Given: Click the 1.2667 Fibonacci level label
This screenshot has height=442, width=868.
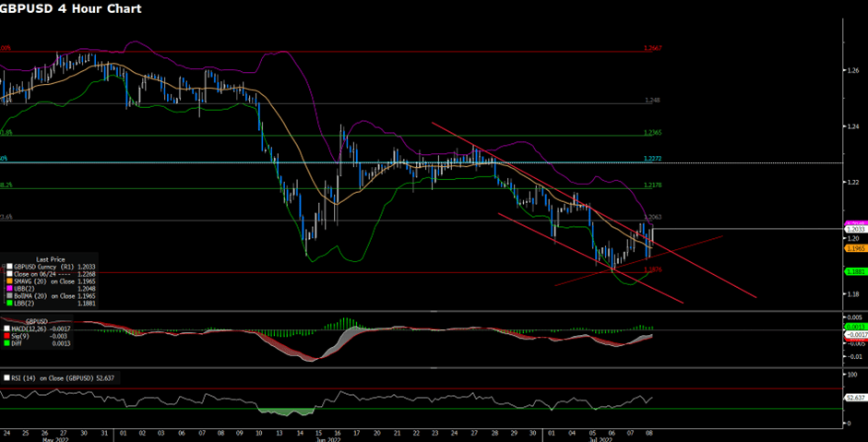Looking at the screenshot, I should [652, 48].
